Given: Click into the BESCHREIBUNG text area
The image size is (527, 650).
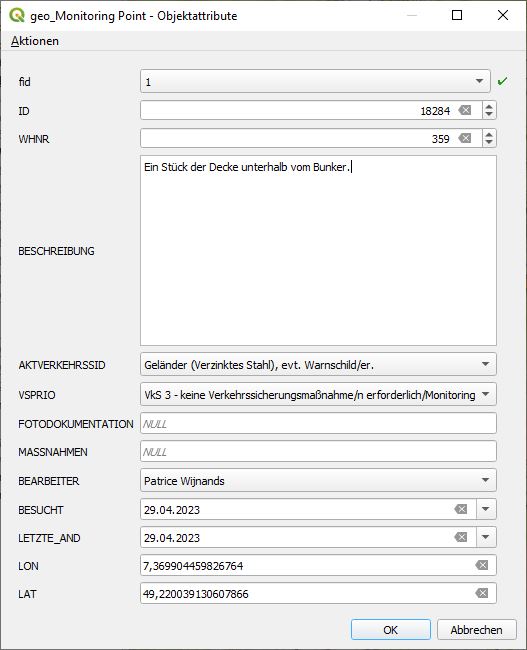Looking at the screenshot, I should pos(318,250).
